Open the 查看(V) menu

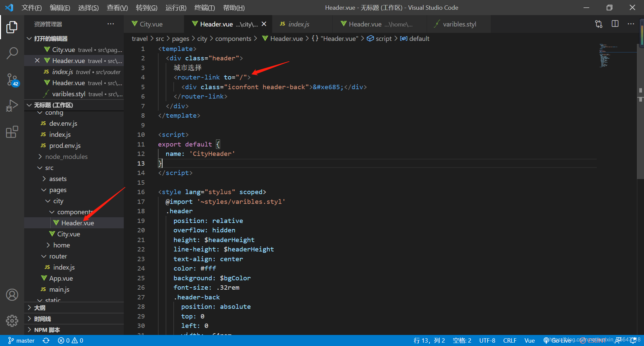pyautogui.click(x=117, y=8)
